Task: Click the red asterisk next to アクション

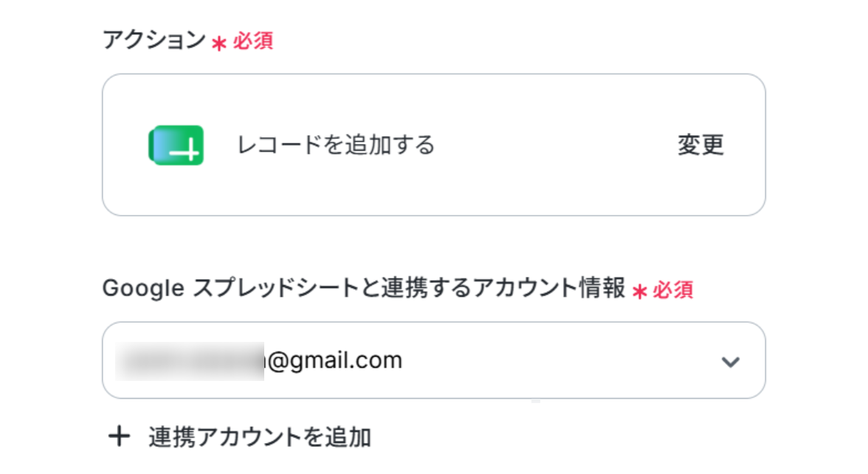Action: click(219, 43)
